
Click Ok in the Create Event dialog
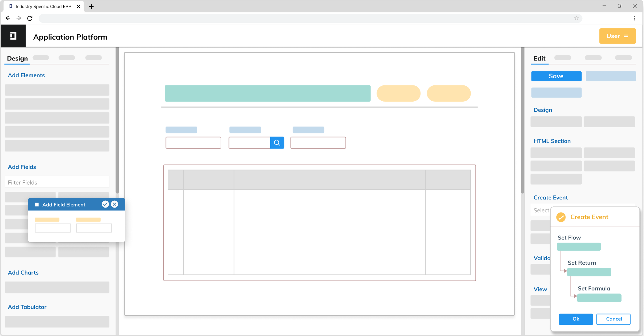576,319
